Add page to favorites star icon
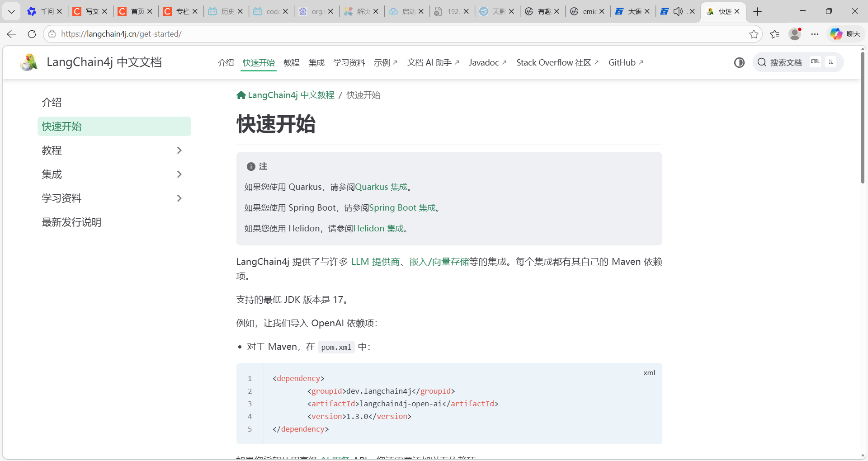 tap(754, 34)
